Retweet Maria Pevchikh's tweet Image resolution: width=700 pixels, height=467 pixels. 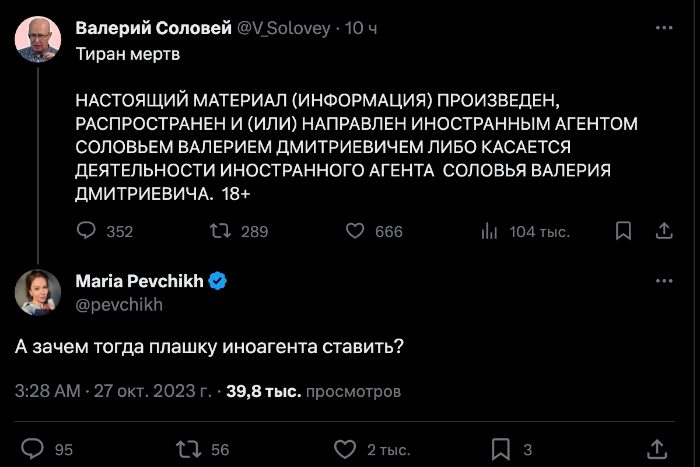187,448
